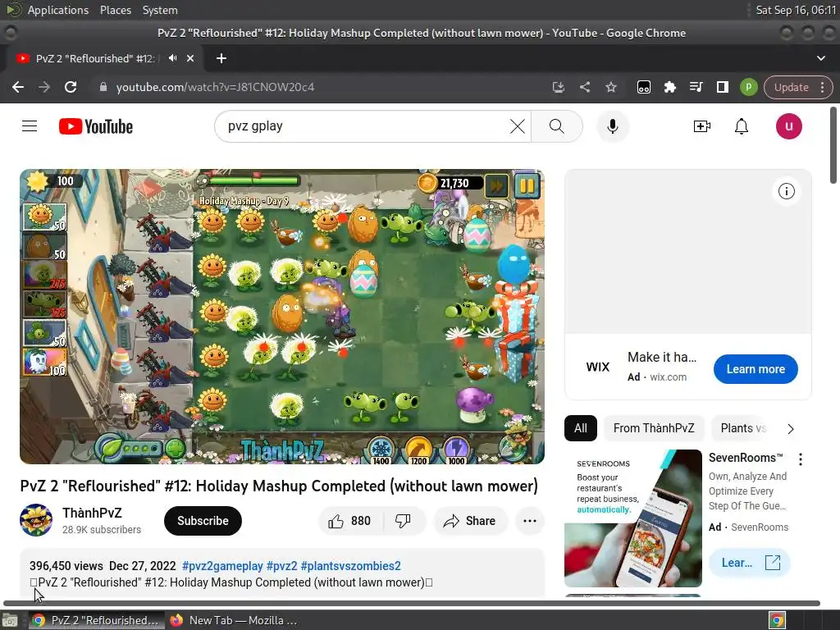Click the magnifier search button
The height and width of the screenshot is (630, 840).
point(557,126)
